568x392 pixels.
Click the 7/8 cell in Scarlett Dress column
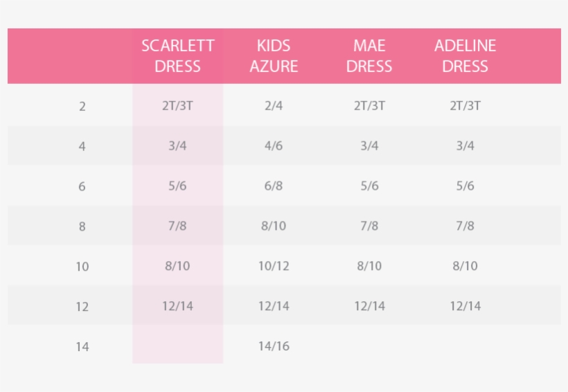177,226
